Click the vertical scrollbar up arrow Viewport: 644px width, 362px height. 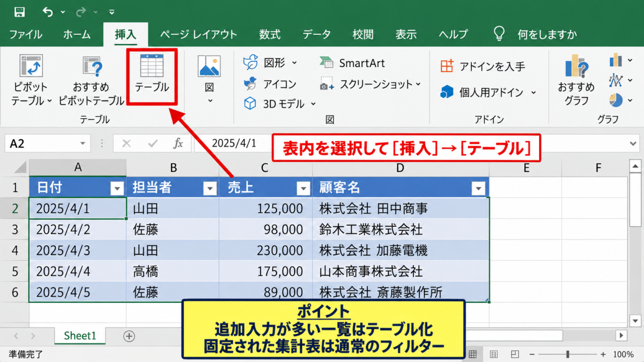(x=636, y=165)
